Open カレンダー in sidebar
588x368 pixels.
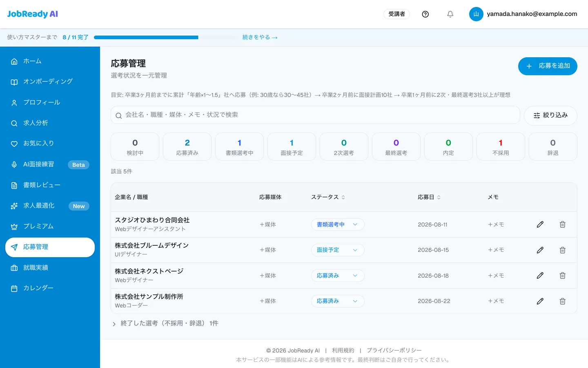(50, 288)
